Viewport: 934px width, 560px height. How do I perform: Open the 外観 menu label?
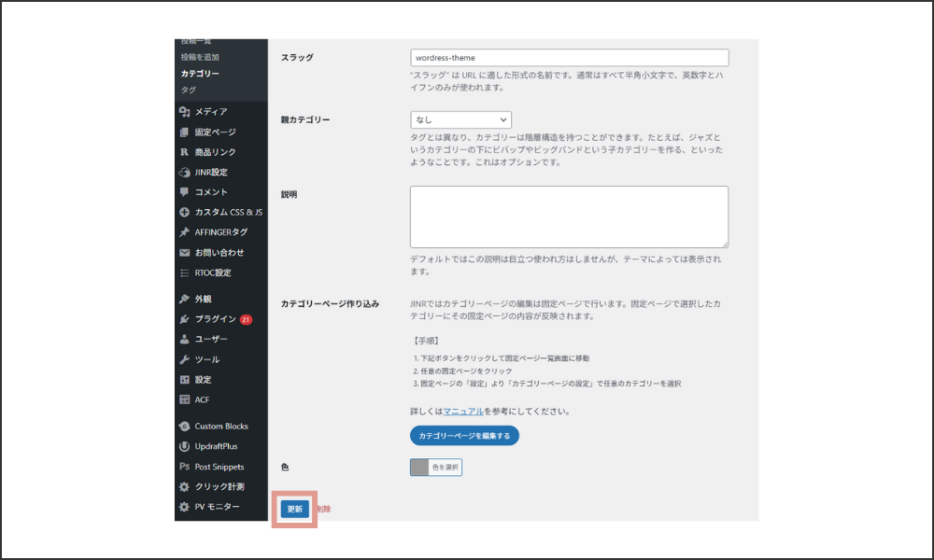[203, 299]
